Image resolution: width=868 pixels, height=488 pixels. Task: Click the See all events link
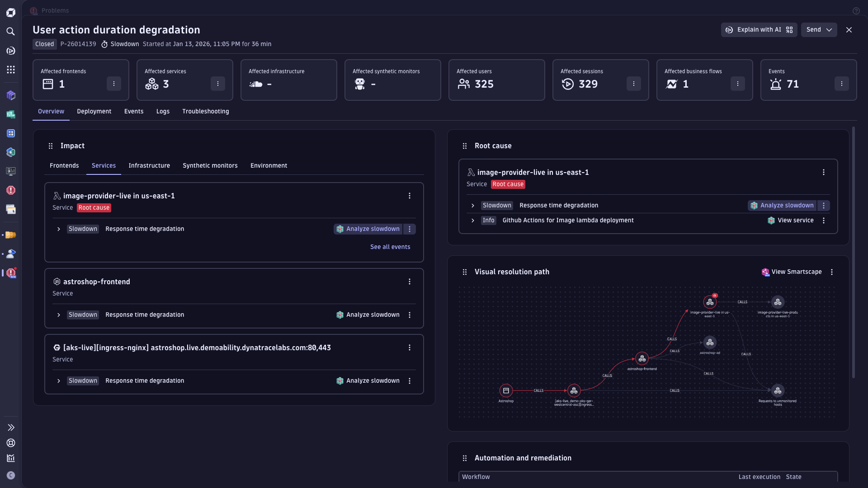390,247
